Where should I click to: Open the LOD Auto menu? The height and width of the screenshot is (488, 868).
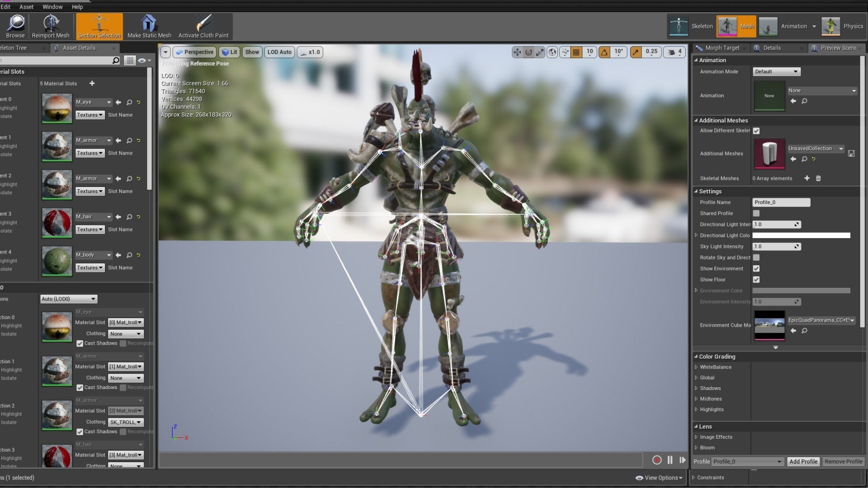click(279, 52)
